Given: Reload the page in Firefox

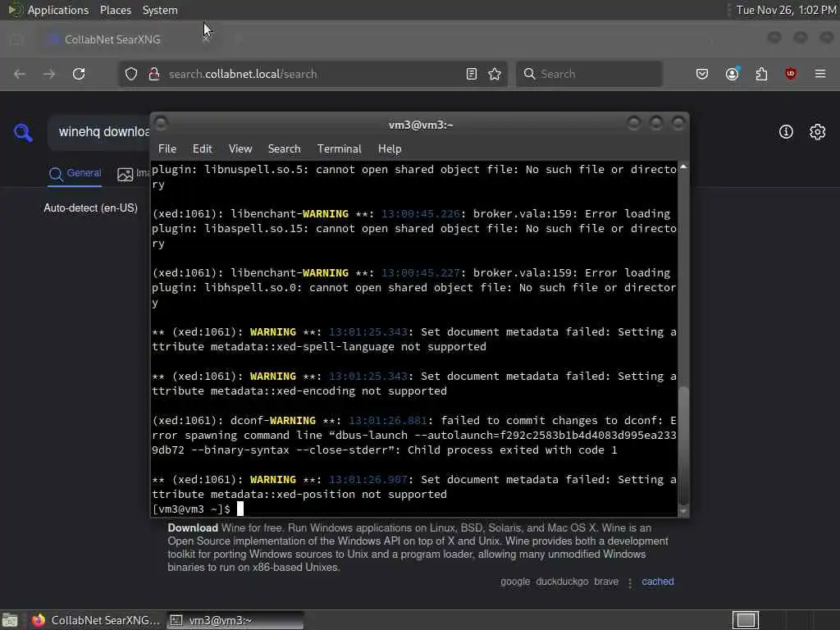Looking at the screenshot, I should point(79,74).
